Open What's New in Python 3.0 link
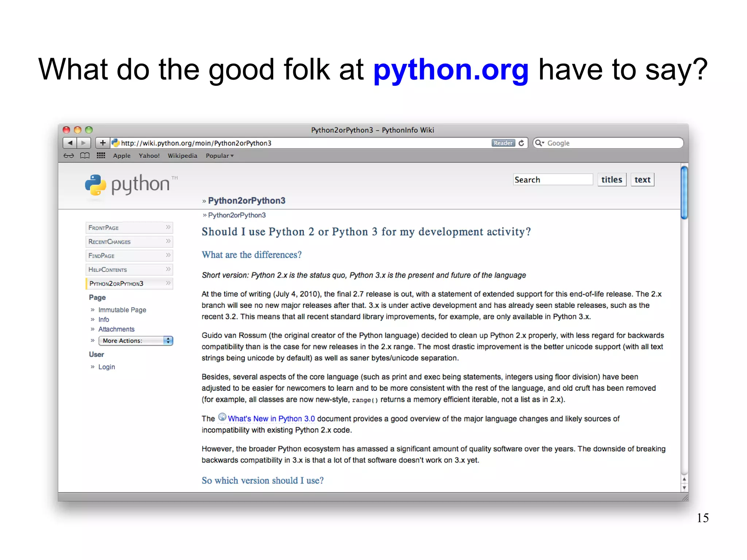Screen dimensions: 747x560 pyautogui.click(x=271, y=419)
